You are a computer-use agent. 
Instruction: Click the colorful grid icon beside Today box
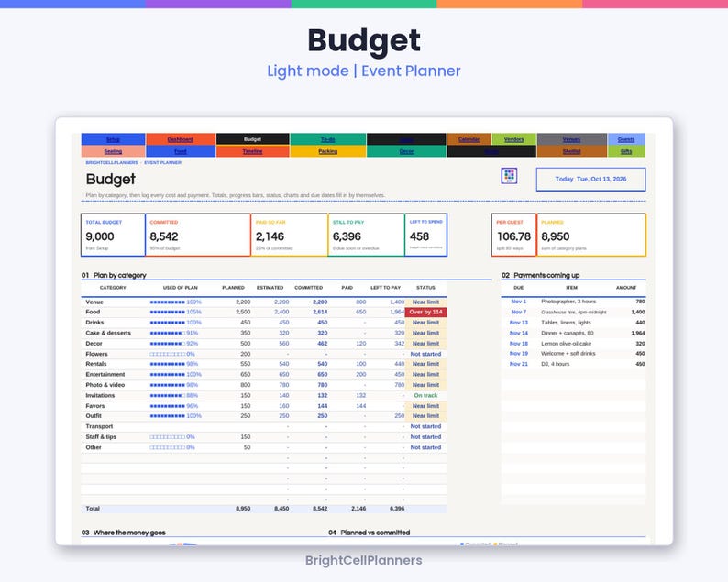509,175
